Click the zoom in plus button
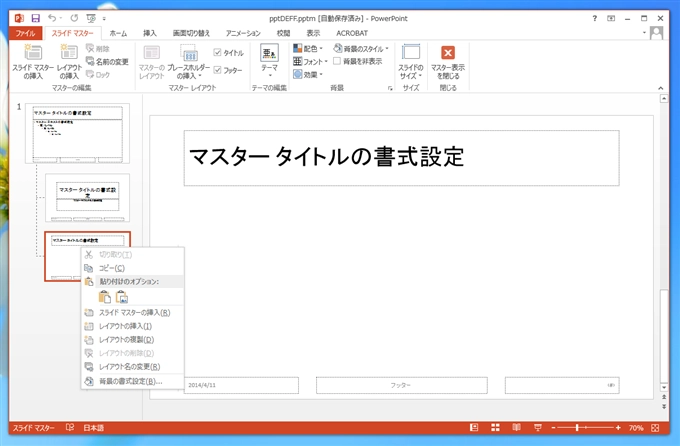Viewport: 680px width, 446px height. pos(618,428)
